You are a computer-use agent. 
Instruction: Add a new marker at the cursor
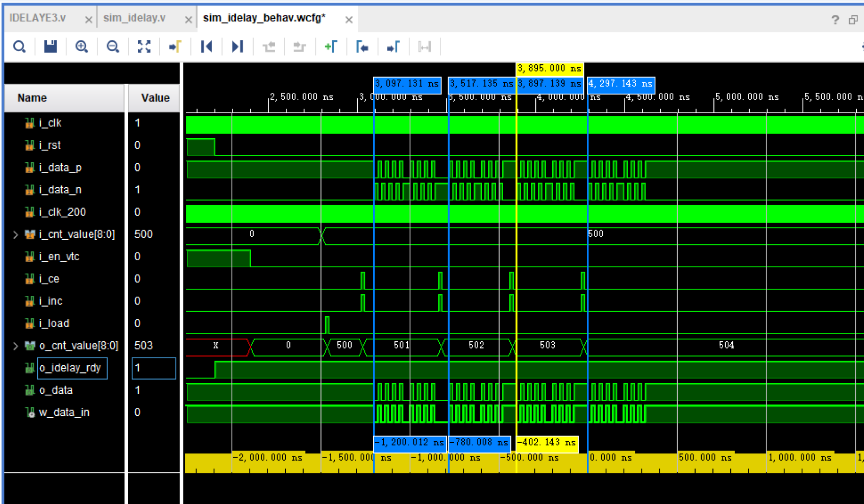point(331,46)
